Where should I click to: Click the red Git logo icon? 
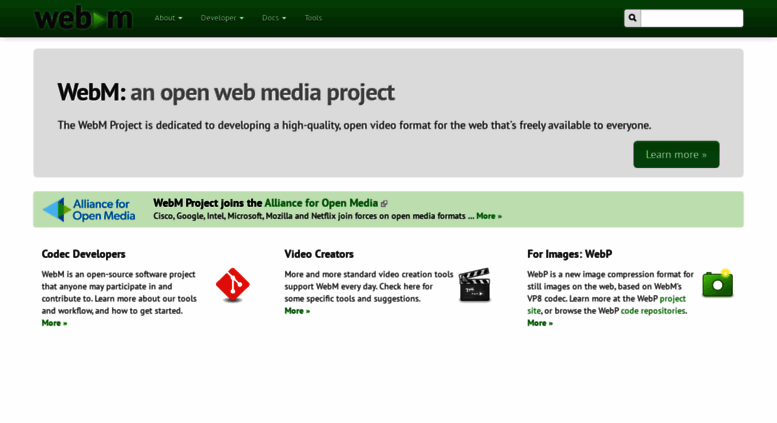(x=232, y=285)
